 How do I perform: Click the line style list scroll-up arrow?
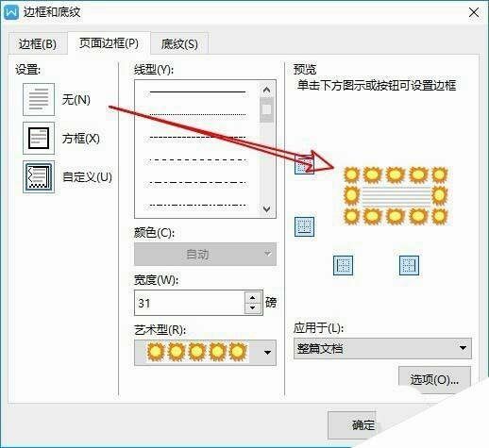point(266,90)
